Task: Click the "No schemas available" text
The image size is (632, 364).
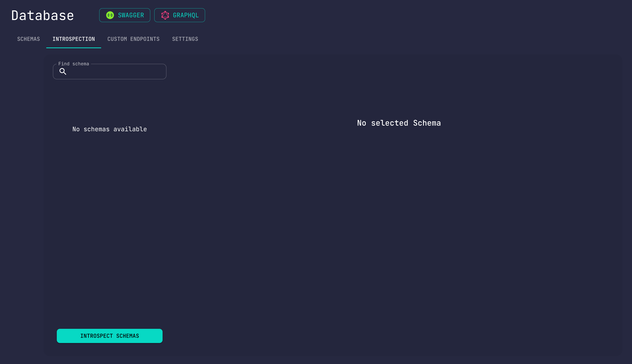Action: [109, 129]
